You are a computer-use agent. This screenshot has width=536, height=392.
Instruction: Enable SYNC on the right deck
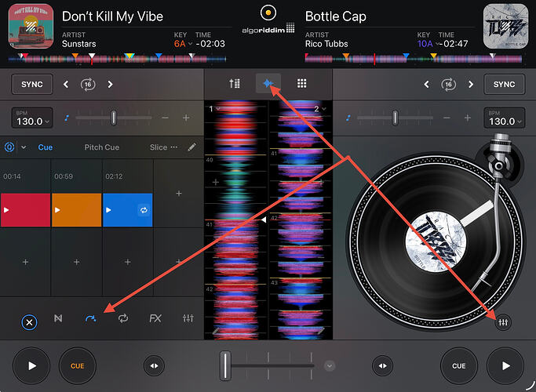pyautogui.click(x=504, y=84)
